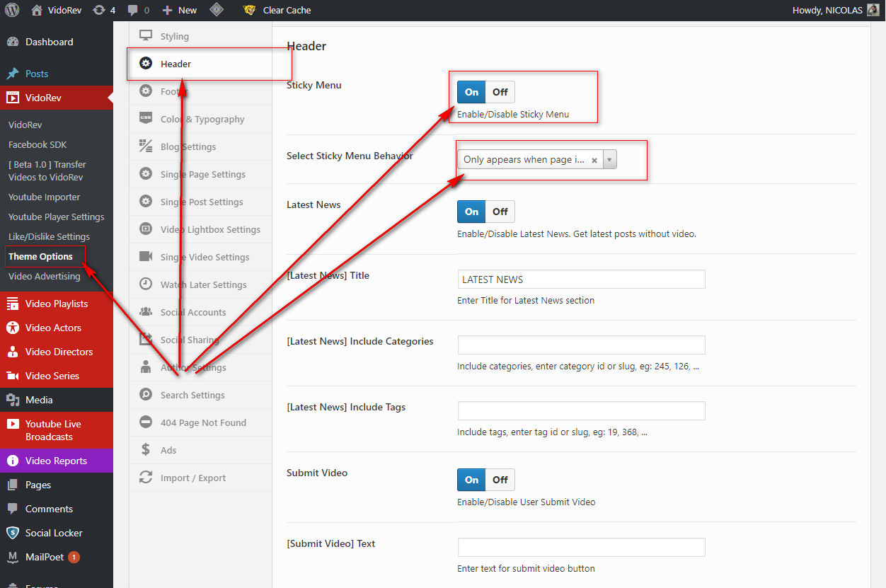886x588 pixels.
Task: Turn off the Latest News toggle
Action: coord(500,212)
